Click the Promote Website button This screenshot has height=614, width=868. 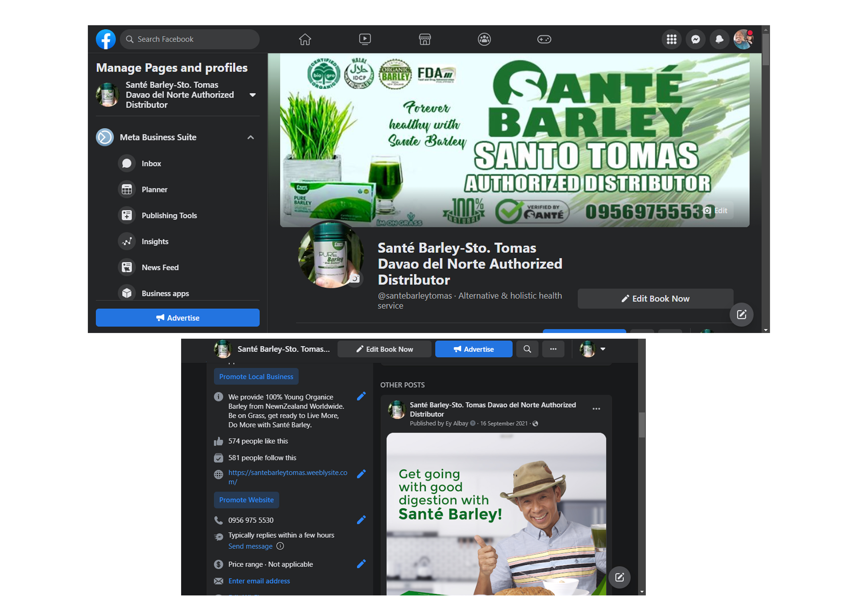click(x=246, y=500)
